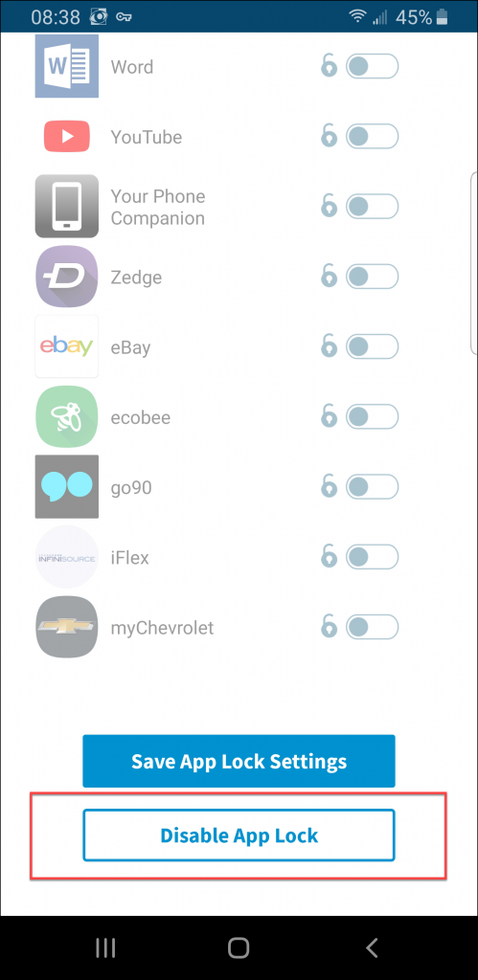Tap the iFlex Infinisource icon
Viewport: 478px width, 980px height.
pyautogui.click(x=66, y=557)
